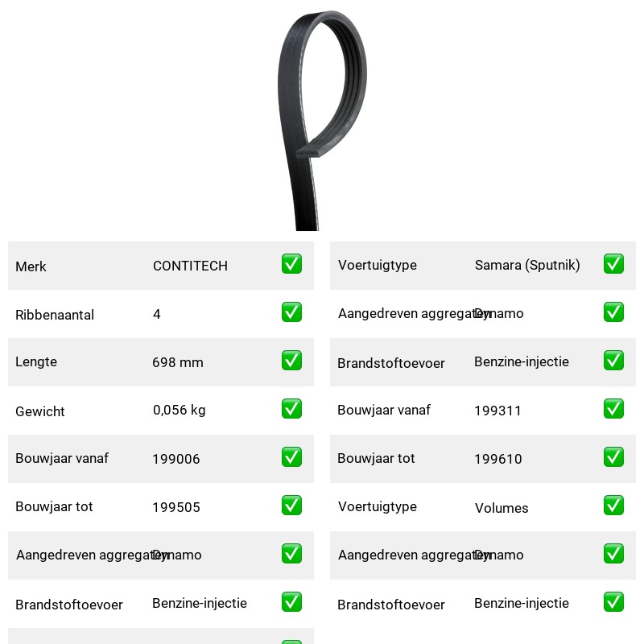644x644 pixels.
Task: Click checkmark beside Bouwjaar tot 199610
Action: [x=613, y=457]
